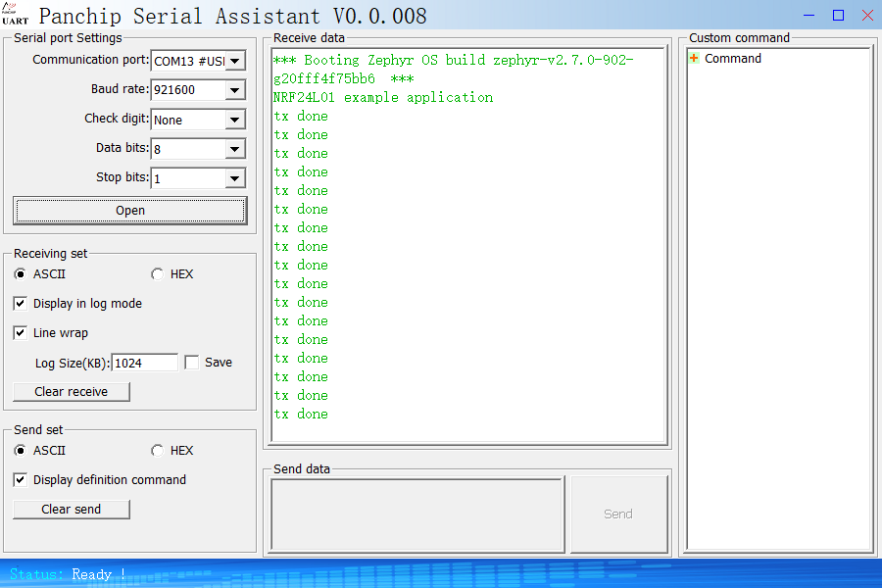
Task: Open the Stop bits dropdown
Action: coord(235,179)
